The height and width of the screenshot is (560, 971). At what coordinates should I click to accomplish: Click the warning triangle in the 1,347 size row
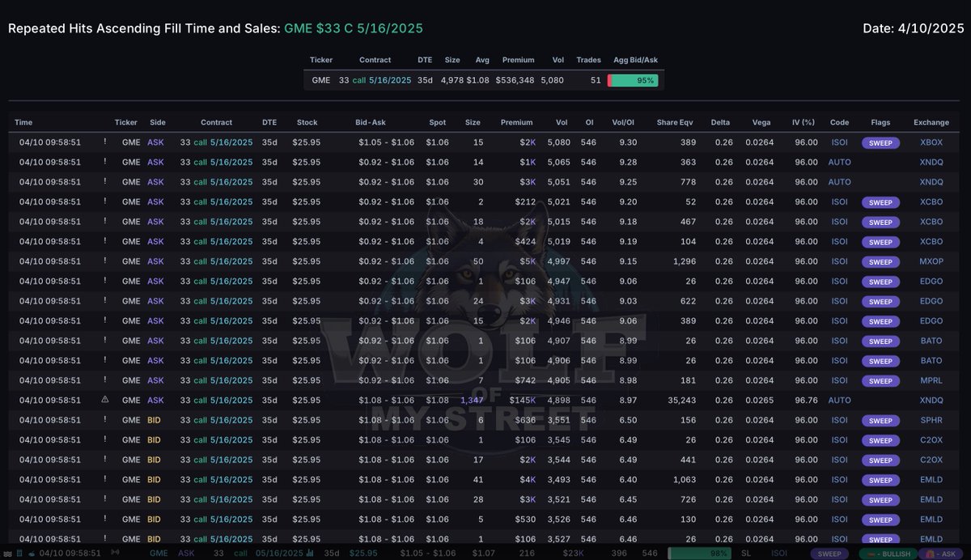104,400
